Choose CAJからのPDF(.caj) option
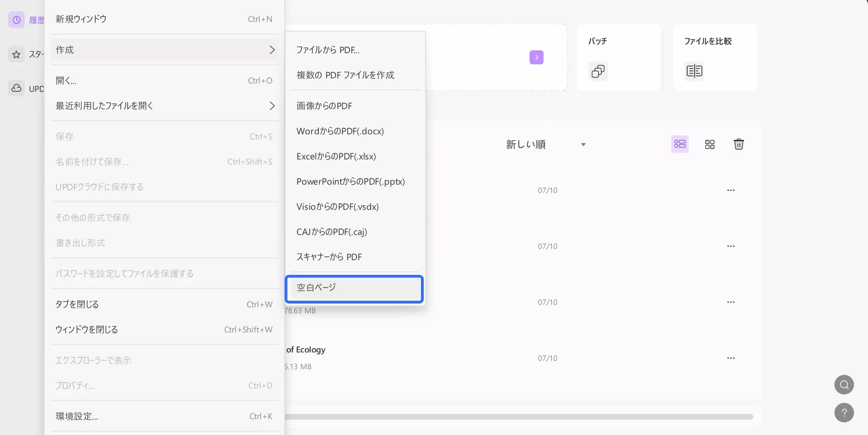Screen dimensions: 868x435 [355, 232]
